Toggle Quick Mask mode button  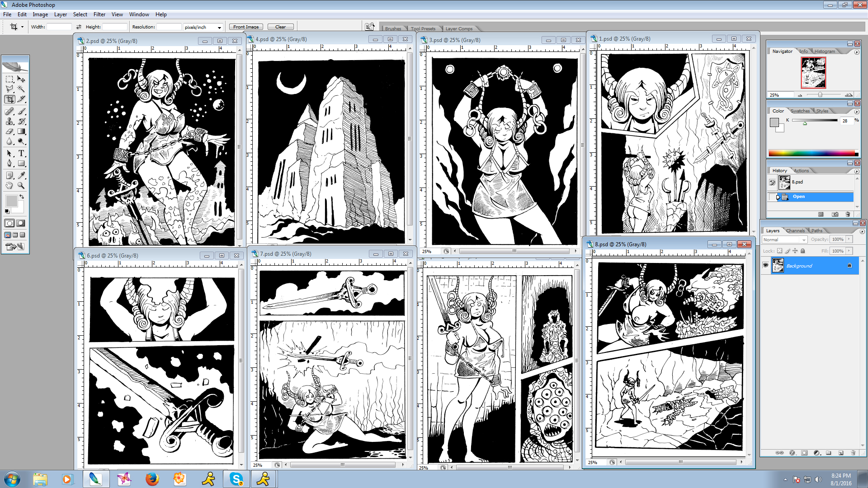point(21,223)
